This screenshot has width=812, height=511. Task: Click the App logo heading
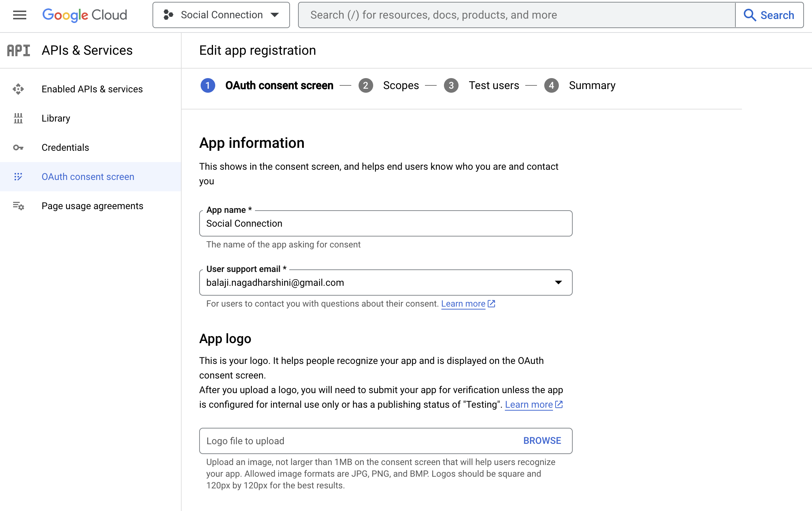click(225, 339)
